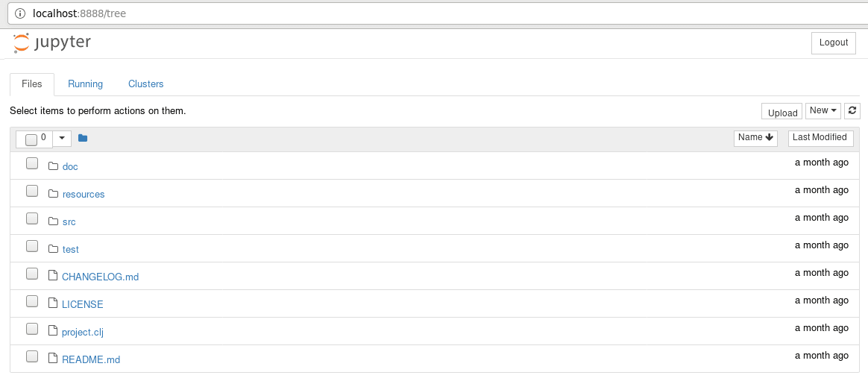Check the box next to src

(x=32, y=218)
